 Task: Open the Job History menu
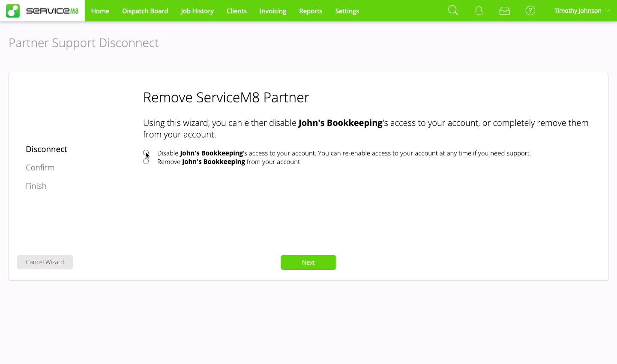point(197,11)
